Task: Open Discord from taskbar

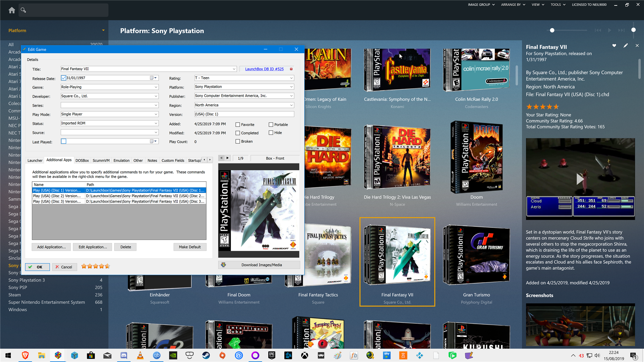Action: (x=124, y=355)
